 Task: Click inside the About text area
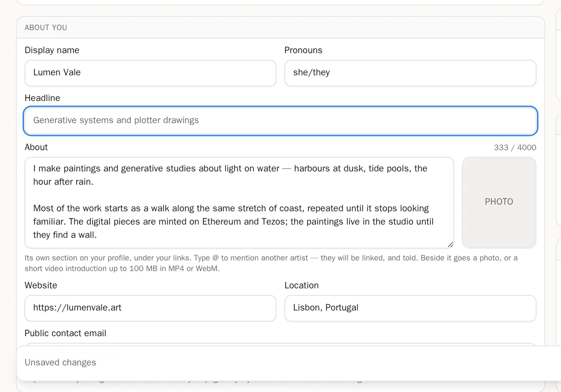(x=239, y=202)
